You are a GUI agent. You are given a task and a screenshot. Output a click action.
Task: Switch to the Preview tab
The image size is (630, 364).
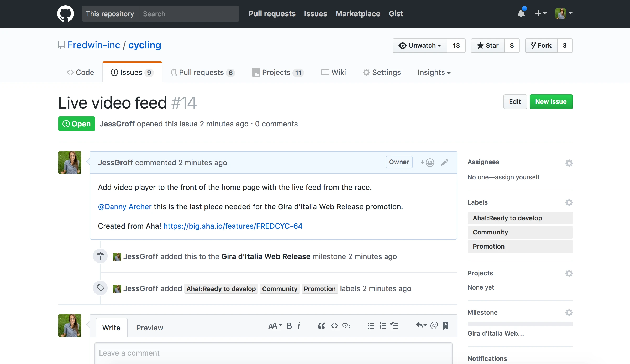click(x=150, y=328)
